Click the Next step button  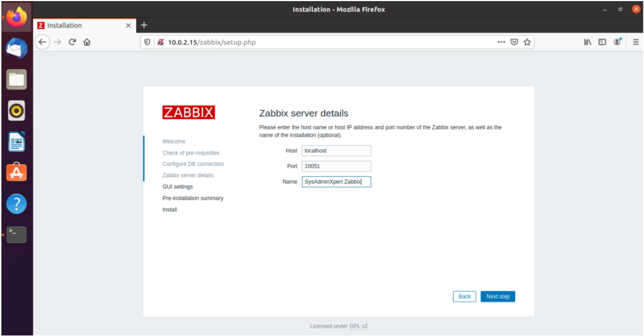tap(499, 296)
